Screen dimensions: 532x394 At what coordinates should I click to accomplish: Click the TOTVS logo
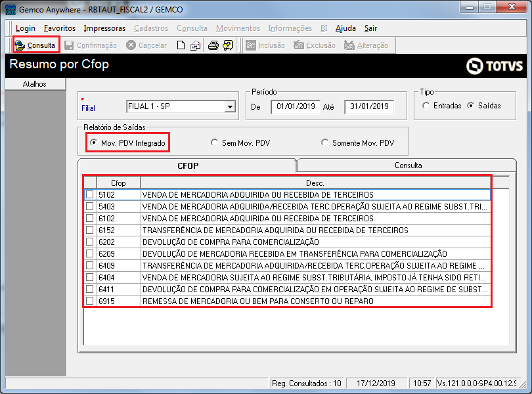495,66
